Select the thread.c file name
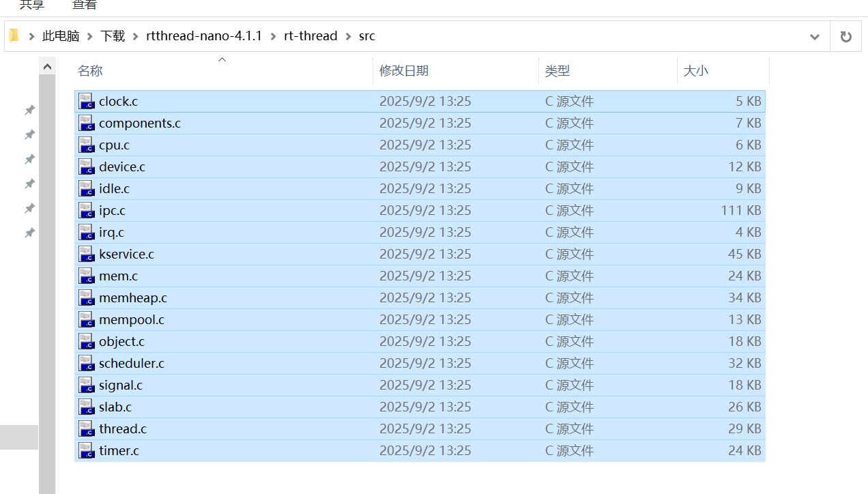 pyautogui.click(x=123, y=428)
